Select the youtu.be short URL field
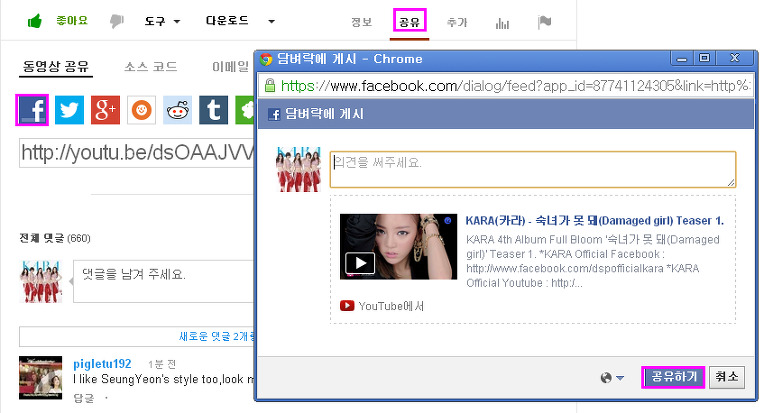 136,153
